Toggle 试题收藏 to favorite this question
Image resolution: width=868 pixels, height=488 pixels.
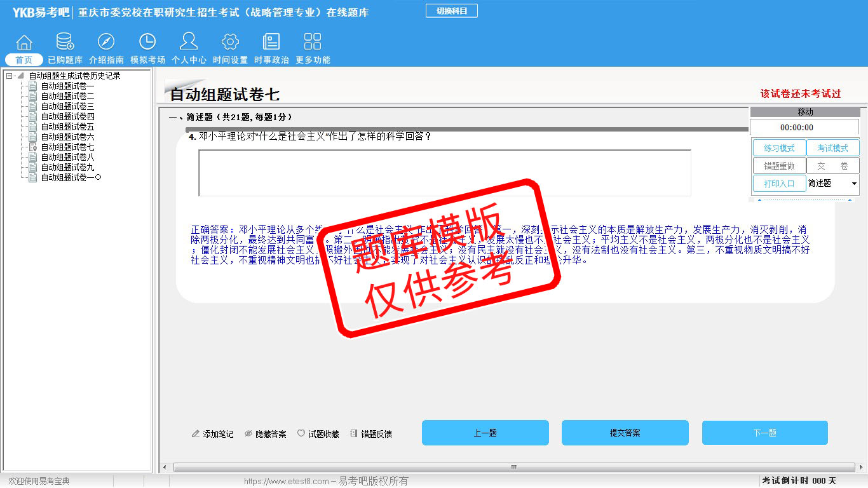click(318, 434)
